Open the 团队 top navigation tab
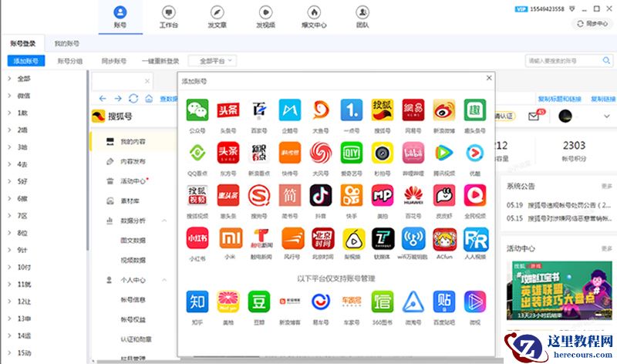617x364 pixels. tap(362, 17)
